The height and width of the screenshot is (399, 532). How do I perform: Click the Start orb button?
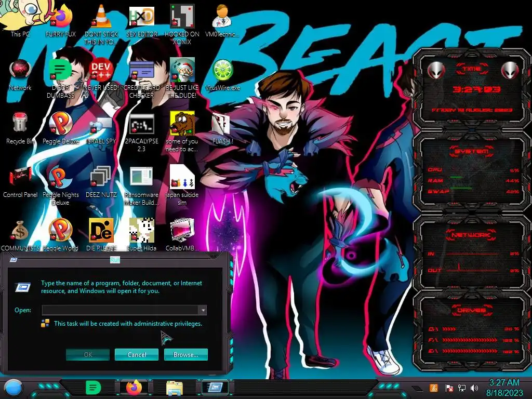[12, 388]
